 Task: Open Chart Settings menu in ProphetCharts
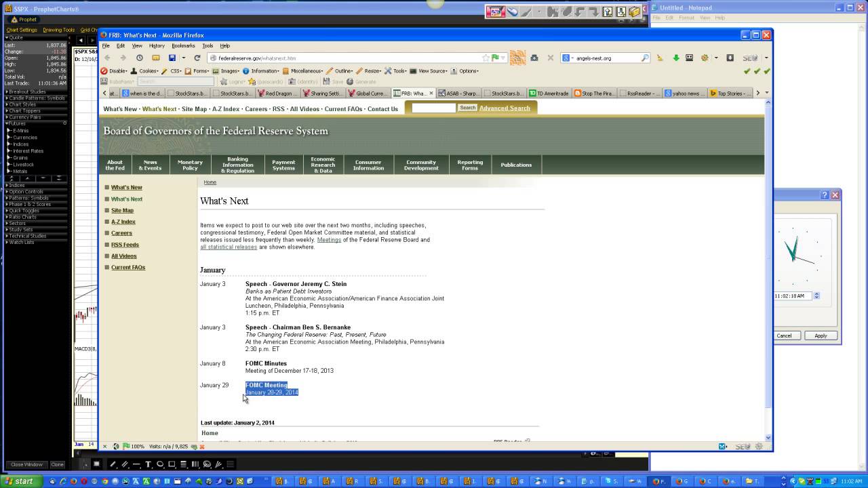click(x=22, y=30)
